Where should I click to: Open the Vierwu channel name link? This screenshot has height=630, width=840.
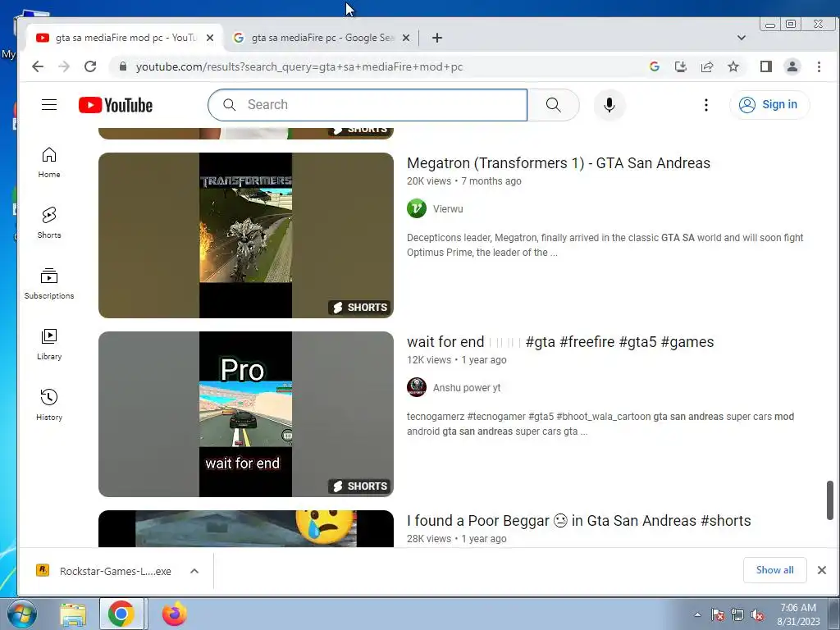[x=448, y=209]
